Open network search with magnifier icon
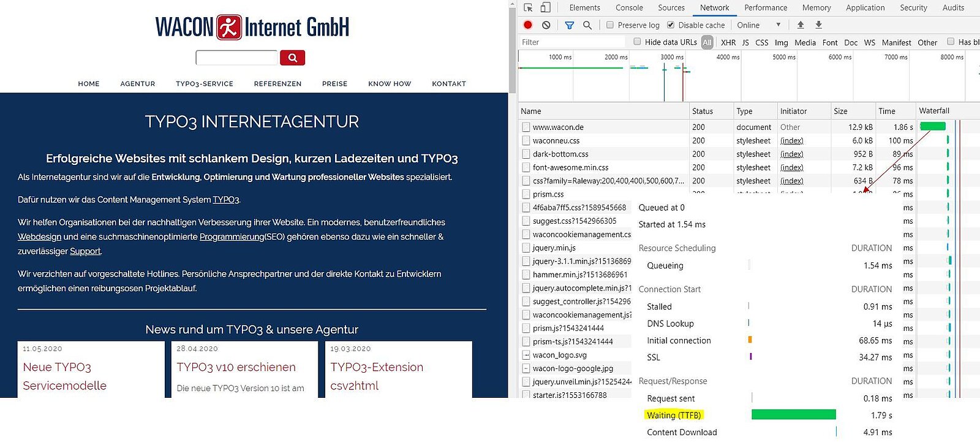 pyautogui.click(x=587, y=25)
